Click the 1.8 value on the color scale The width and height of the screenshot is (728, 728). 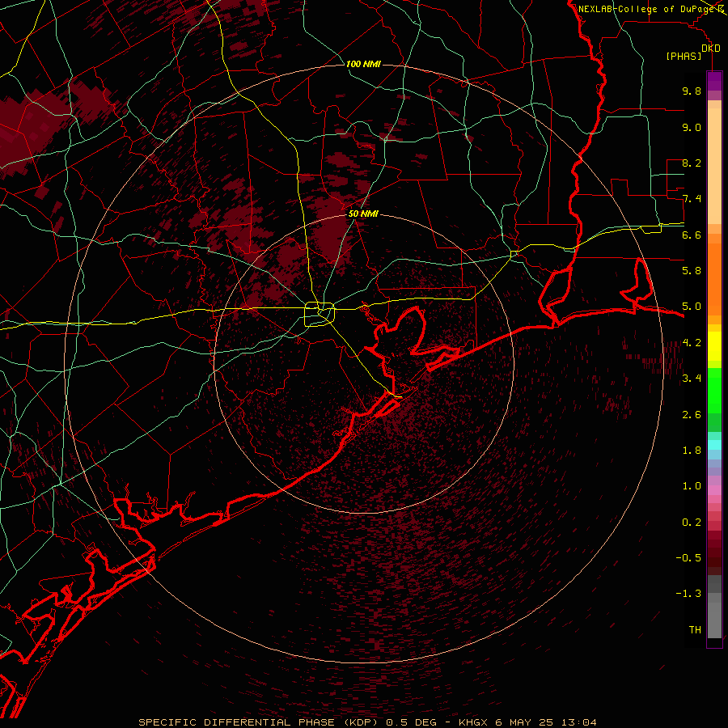pos(692,451)
